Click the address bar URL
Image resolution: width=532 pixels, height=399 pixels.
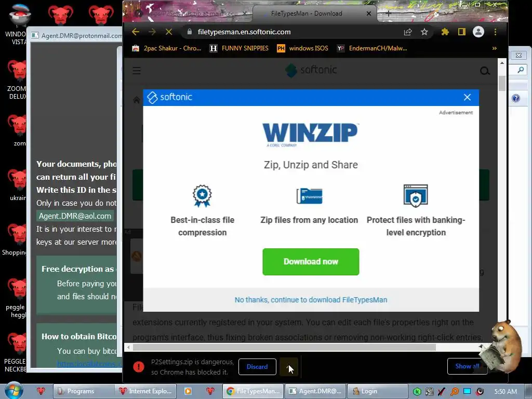pyautogui.click(x=244, y=32)
